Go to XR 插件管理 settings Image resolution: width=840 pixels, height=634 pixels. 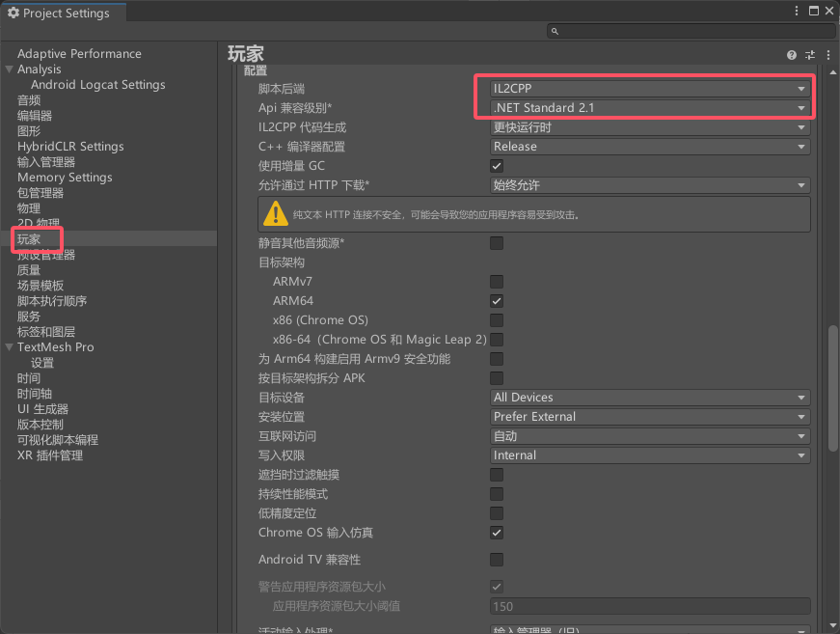(x=50, y=455)
